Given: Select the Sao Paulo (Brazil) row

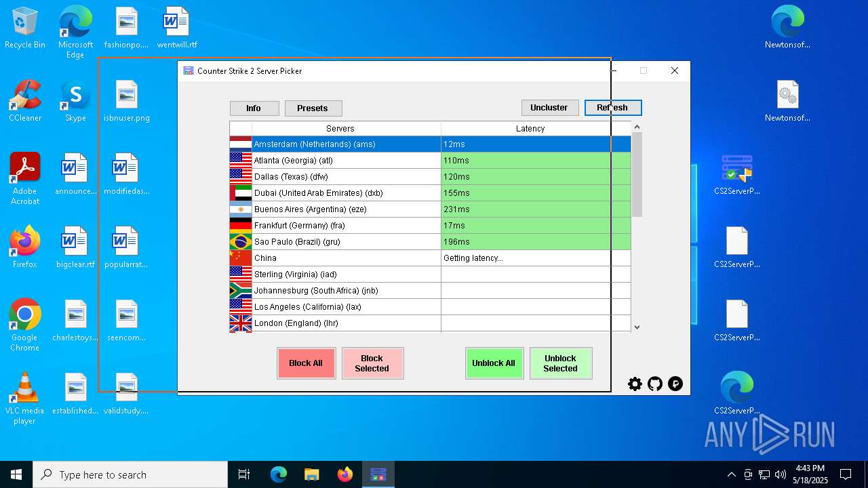Looking at the screenshot, I should pyautogui.click(x=430, y=242).
